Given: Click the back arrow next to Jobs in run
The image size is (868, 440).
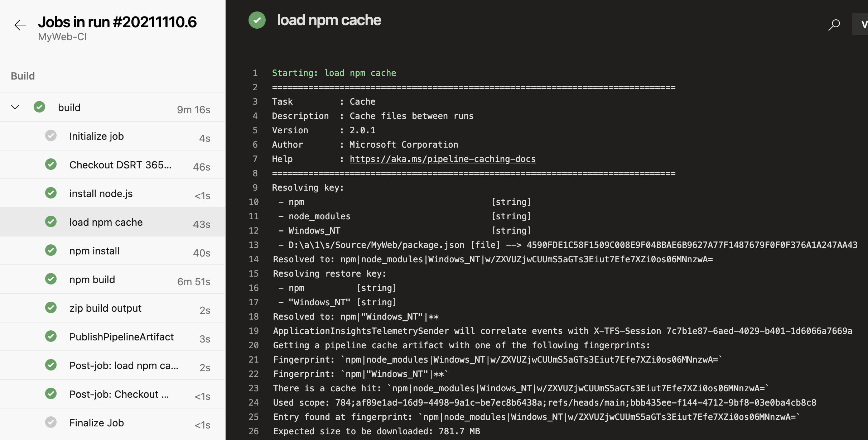Looking at the screenshot, I should 20,25.
